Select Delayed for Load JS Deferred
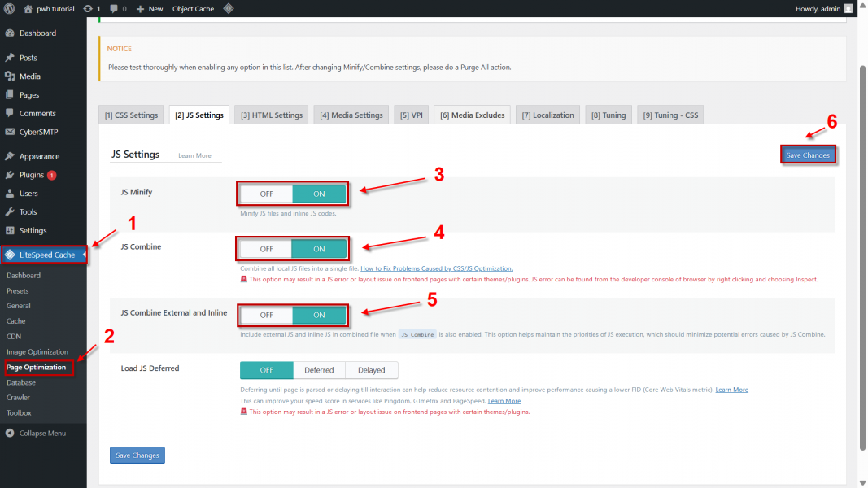This screenshot has height=488, width=868. point(372,370)
